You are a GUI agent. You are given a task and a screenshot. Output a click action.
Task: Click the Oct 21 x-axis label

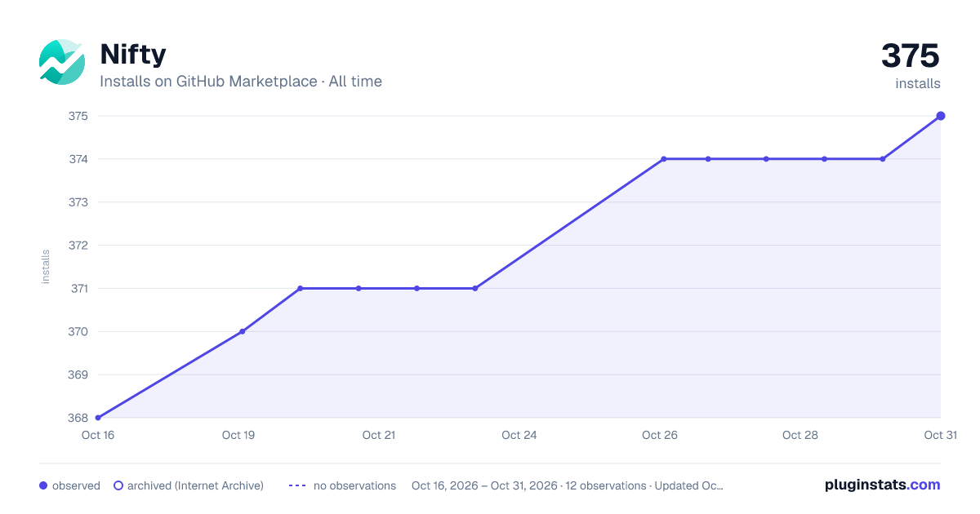379,435
